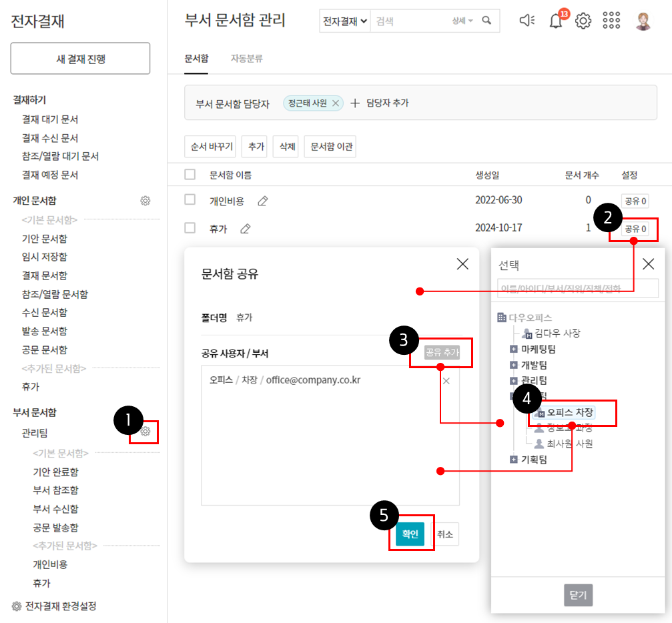Screen dimensions: 672x623
Task: Expand the 마케팅팀 tree node
Action: tap(514, 349)
